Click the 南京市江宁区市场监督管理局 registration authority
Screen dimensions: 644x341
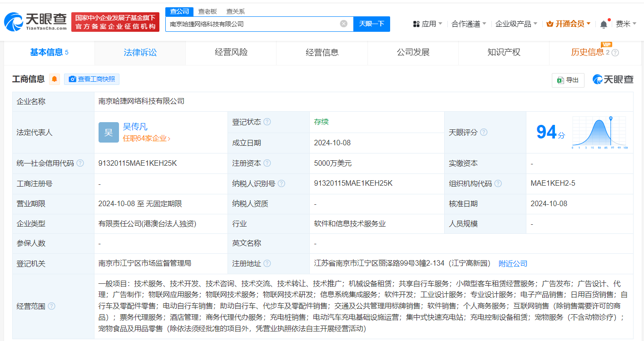point(145,263)
